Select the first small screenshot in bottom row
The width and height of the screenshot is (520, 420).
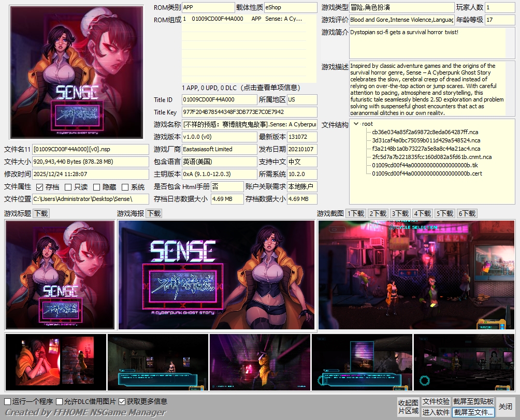[x=55, y=363]
